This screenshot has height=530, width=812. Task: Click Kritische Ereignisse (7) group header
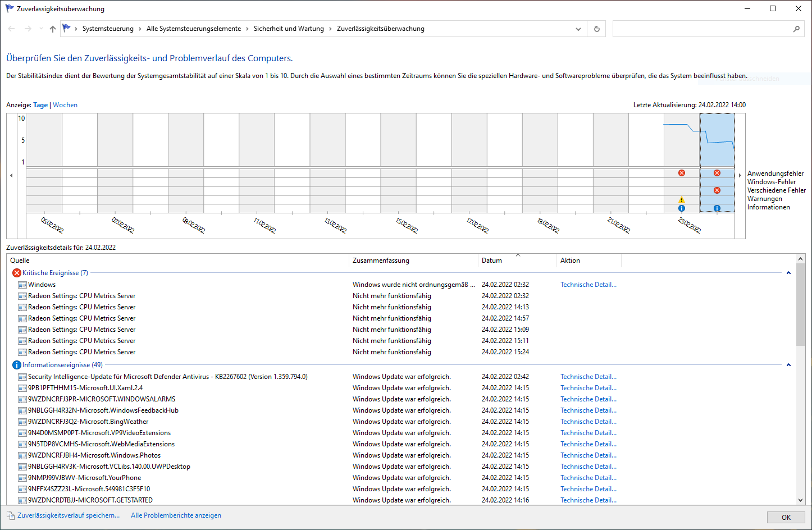[x=55, y=273]
